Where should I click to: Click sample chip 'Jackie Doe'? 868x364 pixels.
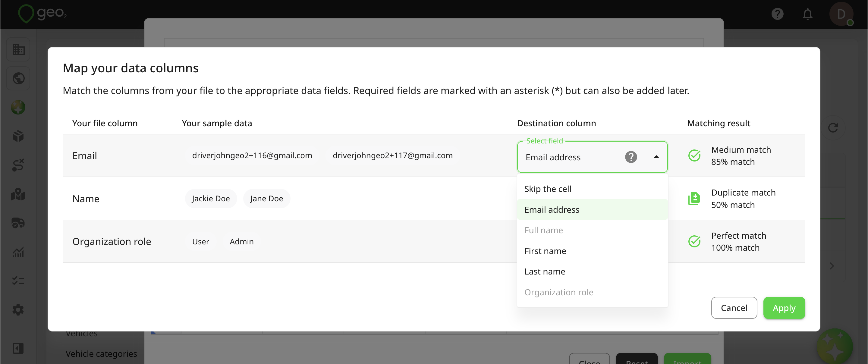[x=211, y=199]
